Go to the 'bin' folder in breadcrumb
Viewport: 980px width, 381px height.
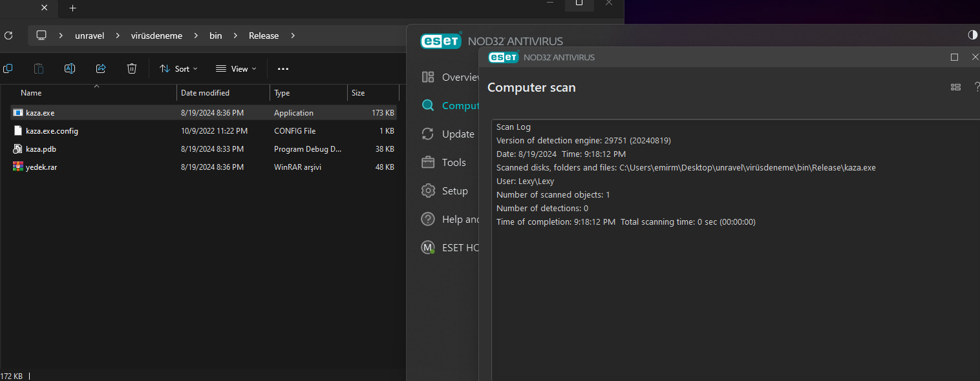point(216,36)
